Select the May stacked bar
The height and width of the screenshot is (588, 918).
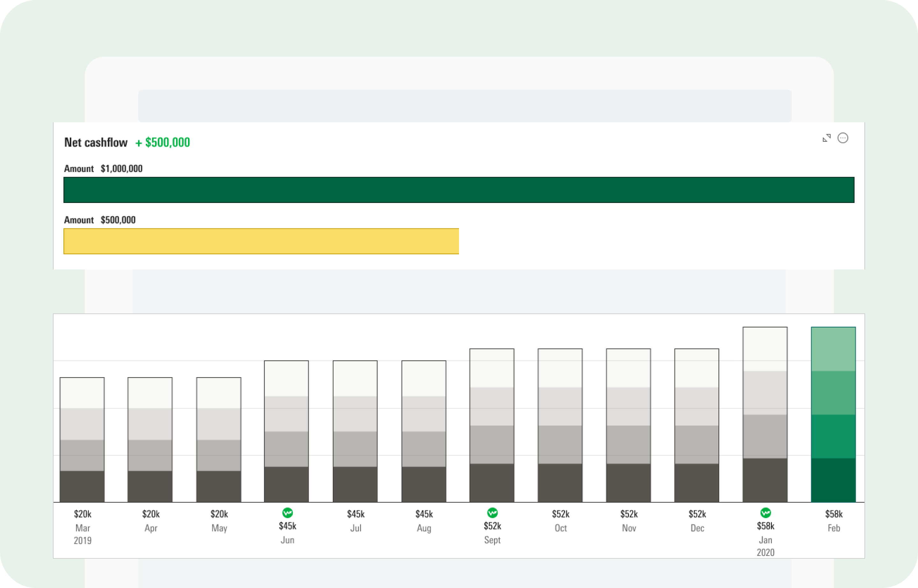219,439
